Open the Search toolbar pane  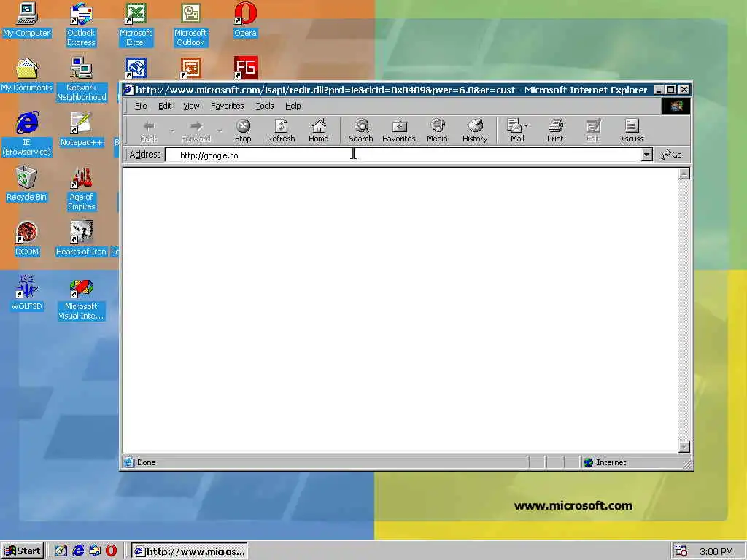(360, 131)
